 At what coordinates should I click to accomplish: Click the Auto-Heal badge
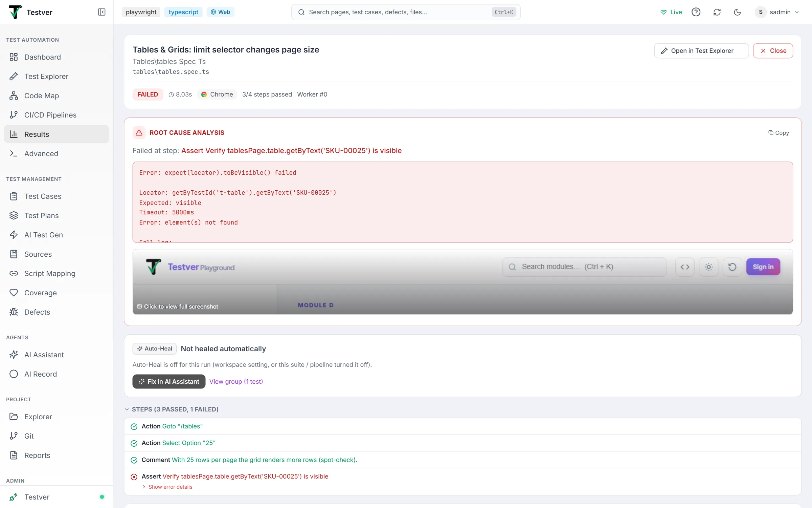[155, 348]
